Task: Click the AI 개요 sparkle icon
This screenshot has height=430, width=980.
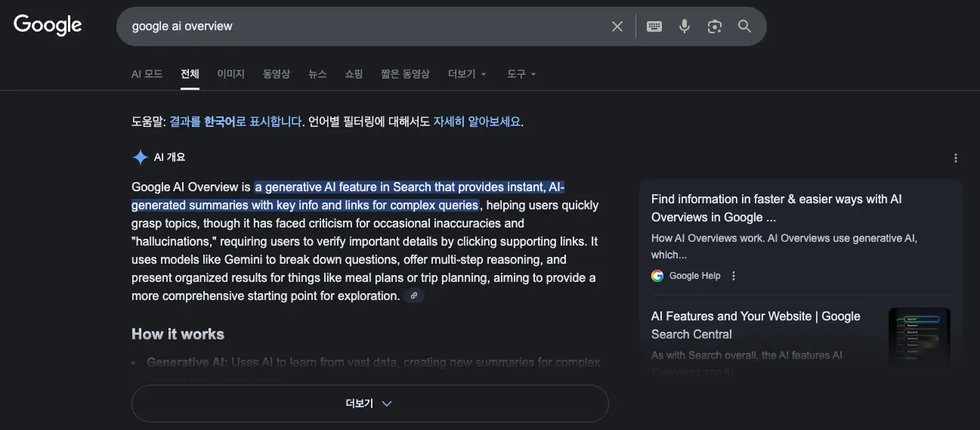Action: (x=140, y=157)
